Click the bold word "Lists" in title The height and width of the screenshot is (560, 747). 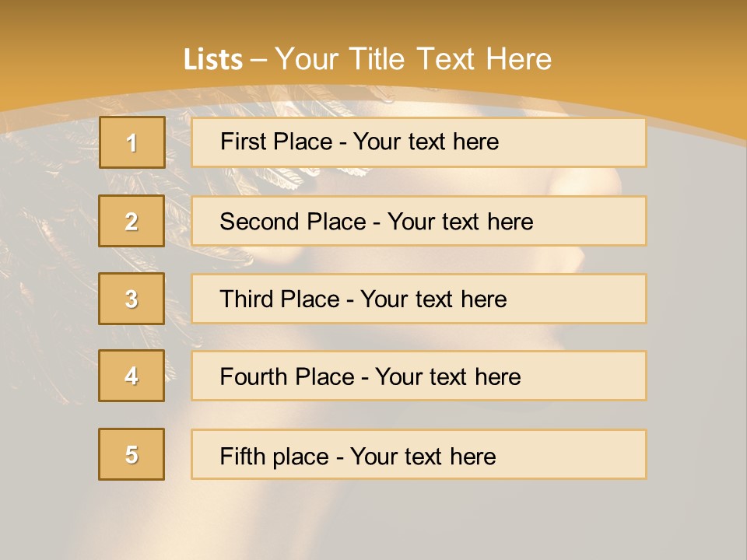pos(213,59)
